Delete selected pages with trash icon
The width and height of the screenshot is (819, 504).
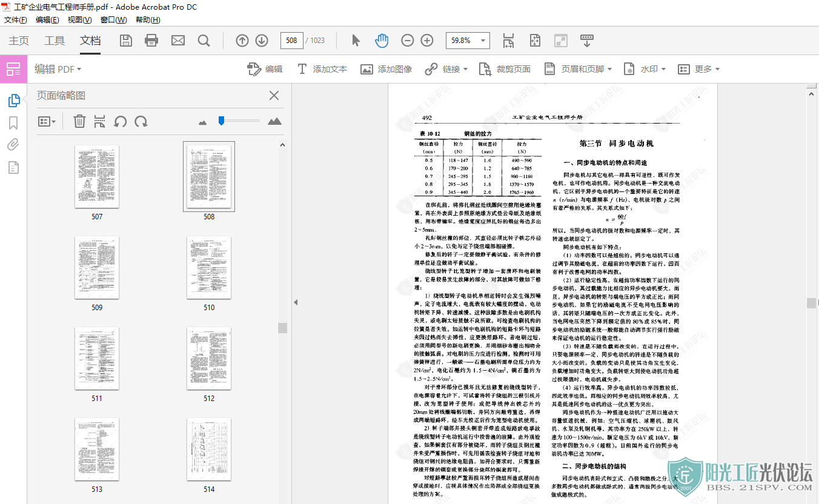pyautogui.click(x=79, y=121)
